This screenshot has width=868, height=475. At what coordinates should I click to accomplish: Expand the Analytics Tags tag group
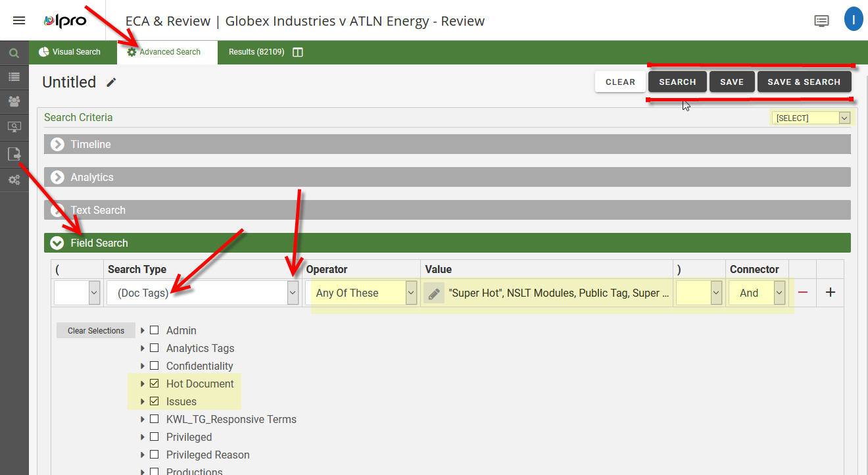(x=143, y=348)
